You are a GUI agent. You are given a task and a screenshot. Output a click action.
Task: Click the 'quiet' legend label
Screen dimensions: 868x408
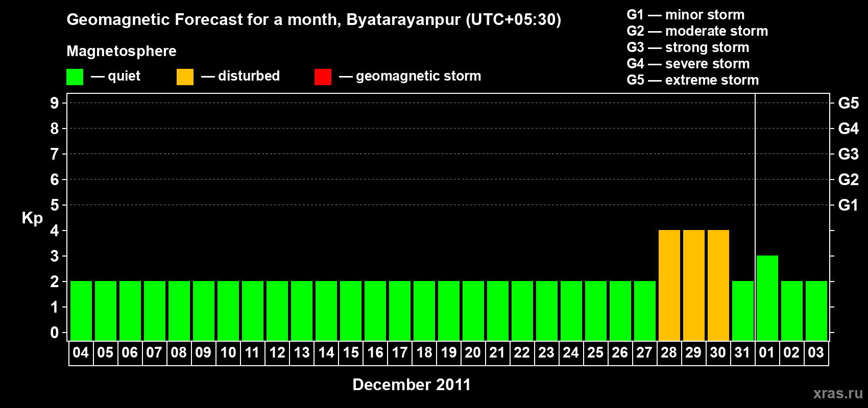point(124,76)
